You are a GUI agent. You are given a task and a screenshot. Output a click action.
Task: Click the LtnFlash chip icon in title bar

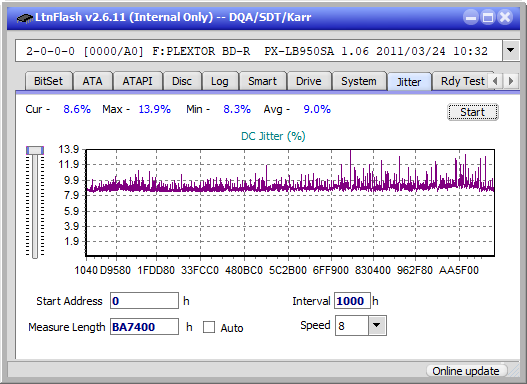coord(25,17)
